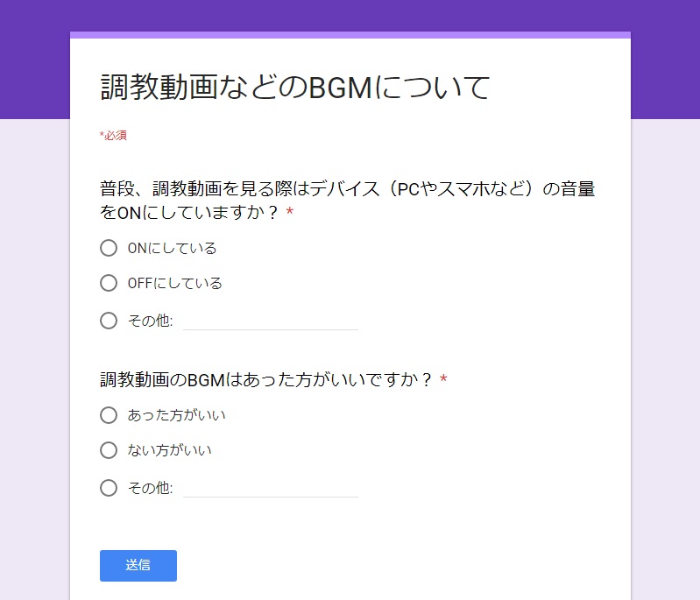Click the blue 送信 submit button
700x600 pixels.
138,566
